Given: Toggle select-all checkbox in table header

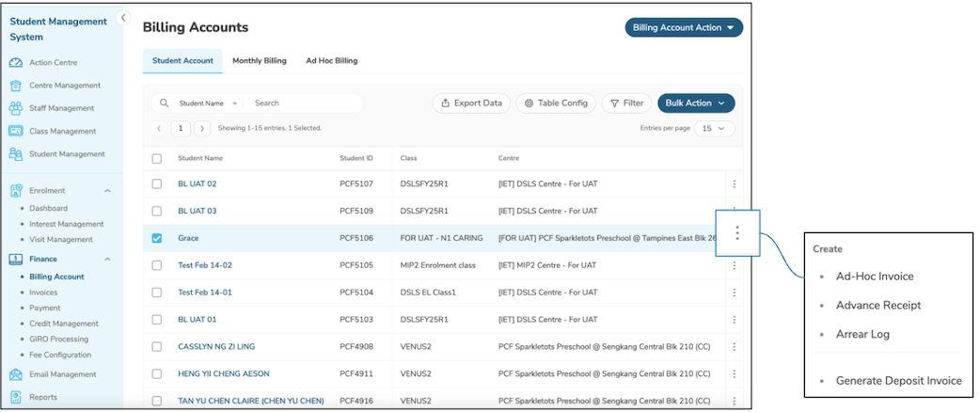Looking at the screenshot, I should click(x=157, y=159).
